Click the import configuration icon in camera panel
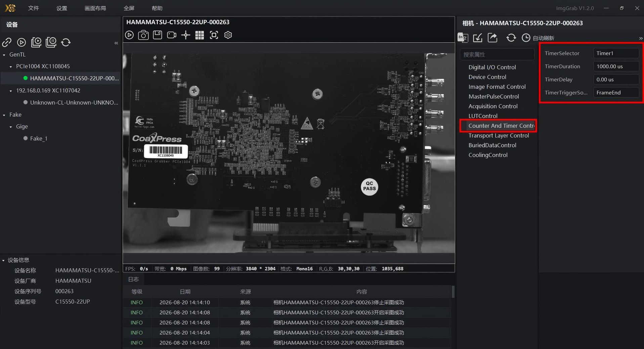Screen dimensions: 644x349 478,38
